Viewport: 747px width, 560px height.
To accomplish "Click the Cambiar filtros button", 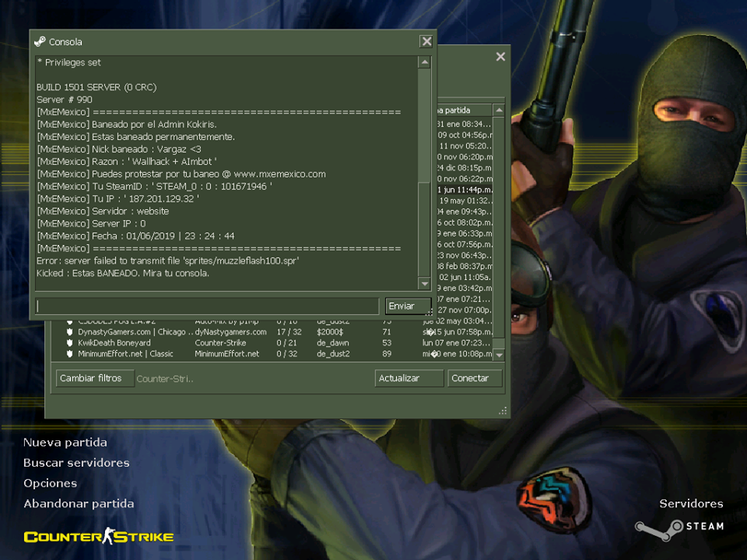I will click(x=95, y=378).
